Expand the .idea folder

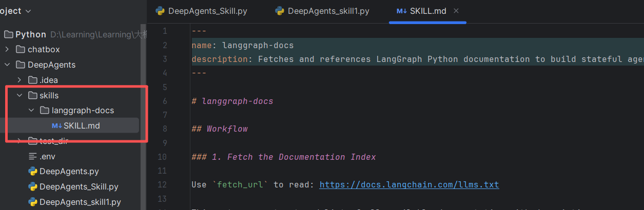coord(19,80)
